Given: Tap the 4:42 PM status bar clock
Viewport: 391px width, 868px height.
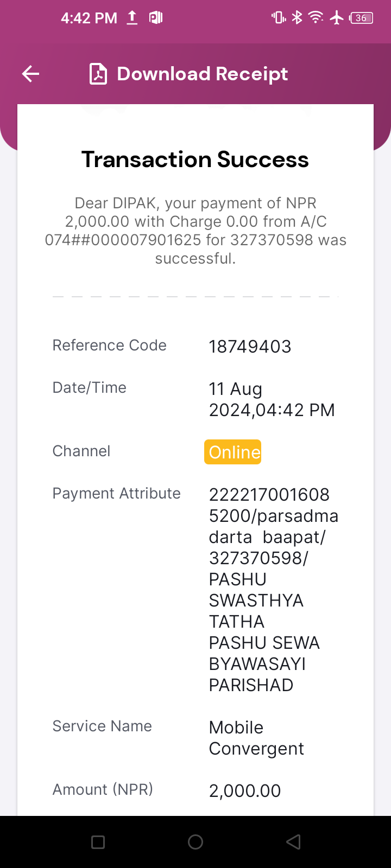Looking at the screenshot, I should (89, 18).
